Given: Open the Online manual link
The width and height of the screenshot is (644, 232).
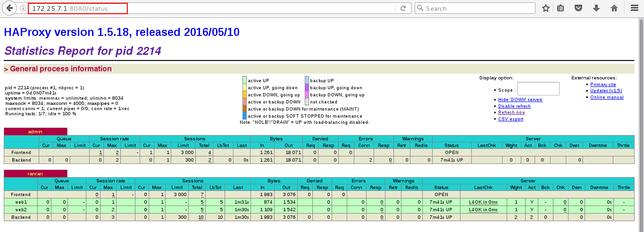Looking at the screenshot, I should coord(607,97).
